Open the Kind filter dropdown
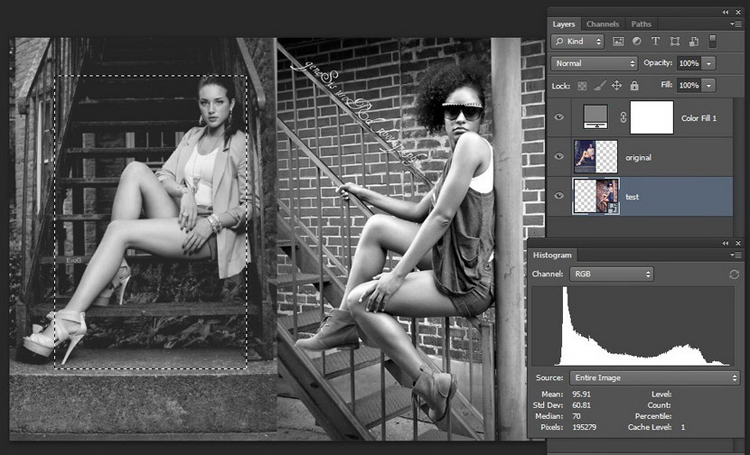The image size is (750, 455). [578, 42]
